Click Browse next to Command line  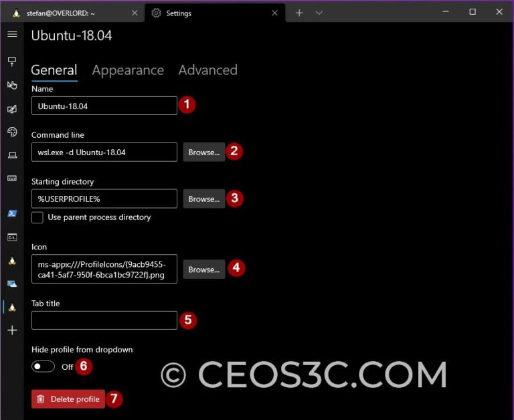[x=203, y=152]
